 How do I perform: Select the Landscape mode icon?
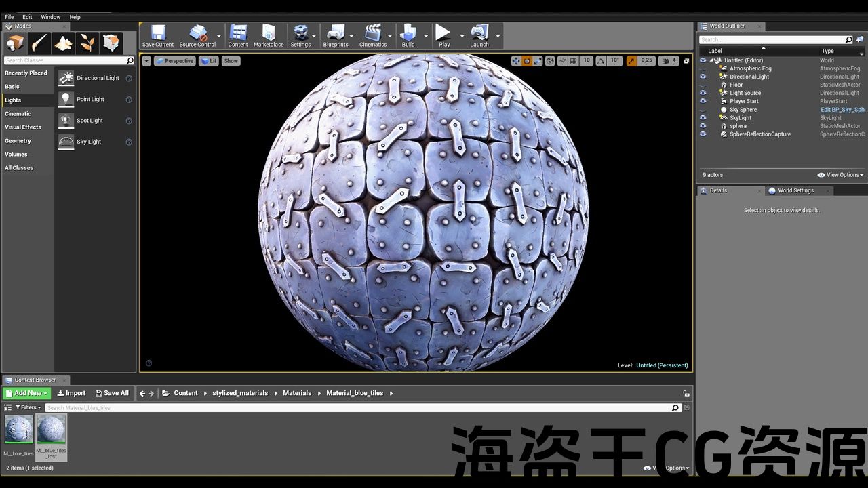pos(63,43)
